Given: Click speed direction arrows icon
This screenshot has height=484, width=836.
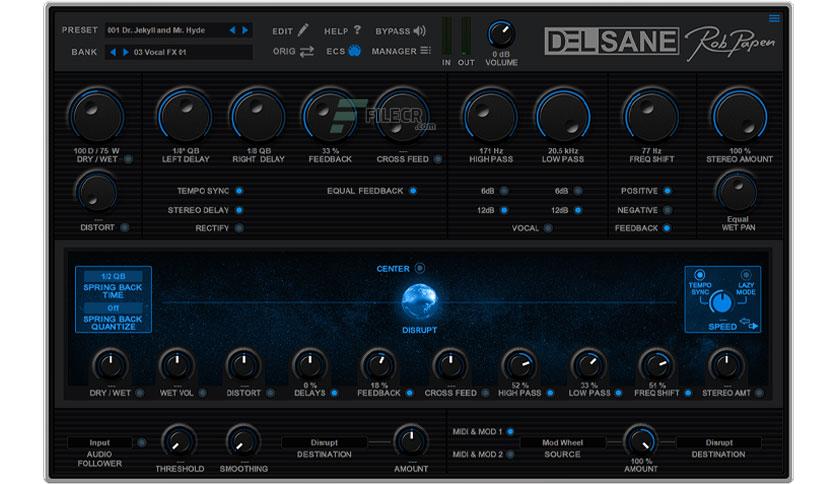Looking at the screenshot, I should point(749,324).
